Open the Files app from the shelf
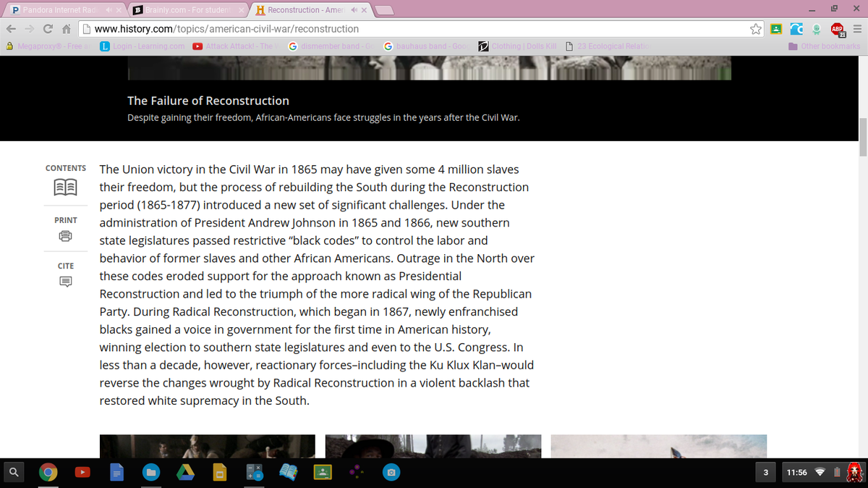Image resolution: width=868 pixels, height=488 pixels. 151,472
